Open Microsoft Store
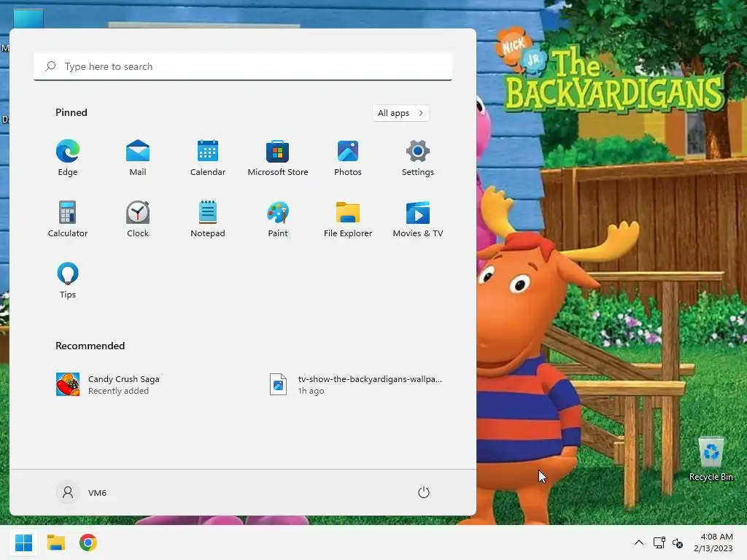 pyautogui.click(x=278, y=158)
